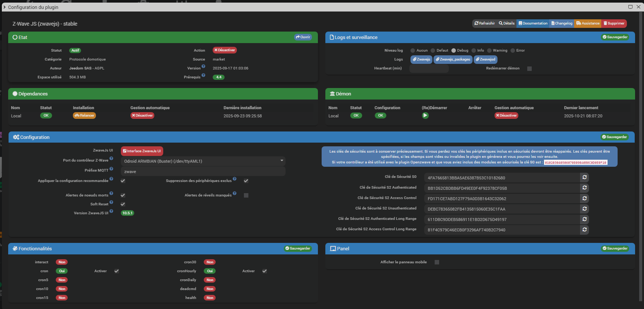Save the Logs et surveillance settings
The width and height of the screenshot is (644, 309).
615,37
